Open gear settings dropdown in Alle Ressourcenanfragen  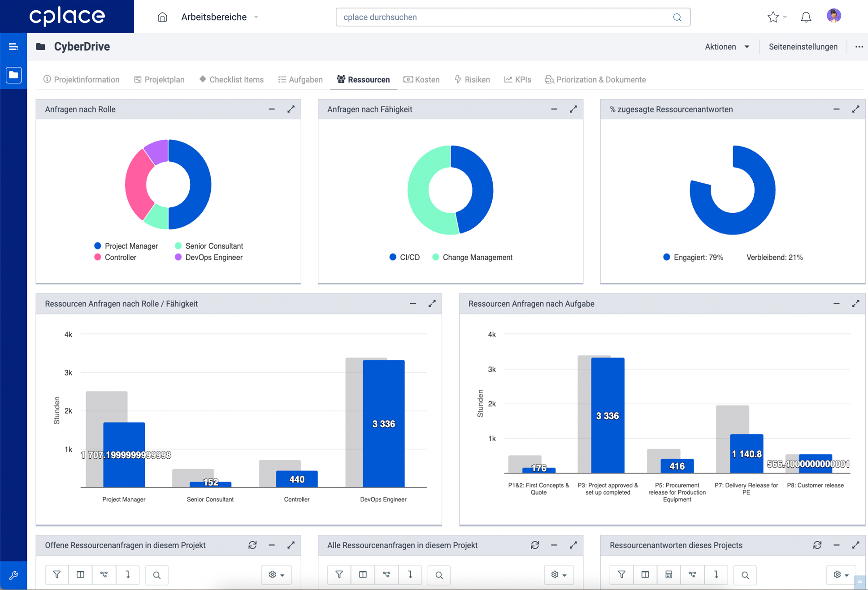(559, 575)
